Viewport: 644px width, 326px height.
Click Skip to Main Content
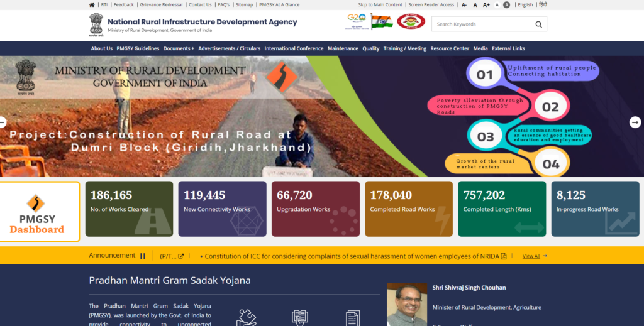(380, 4)
